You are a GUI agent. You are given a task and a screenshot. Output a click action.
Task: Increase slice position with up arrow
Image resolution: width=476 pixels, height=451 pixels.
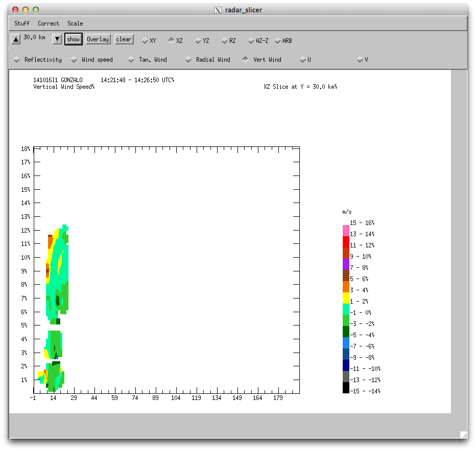pyautogui.click(x=16, y=39)
